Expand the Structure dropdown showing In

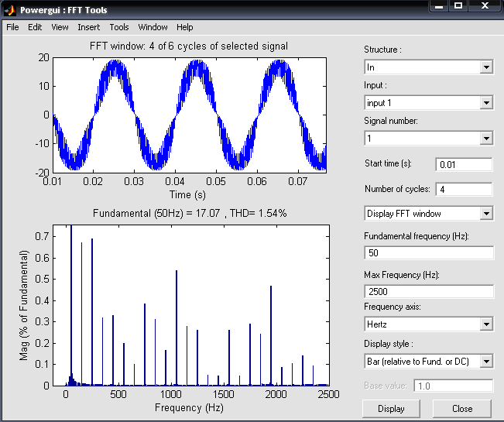(x=429, y=67)
